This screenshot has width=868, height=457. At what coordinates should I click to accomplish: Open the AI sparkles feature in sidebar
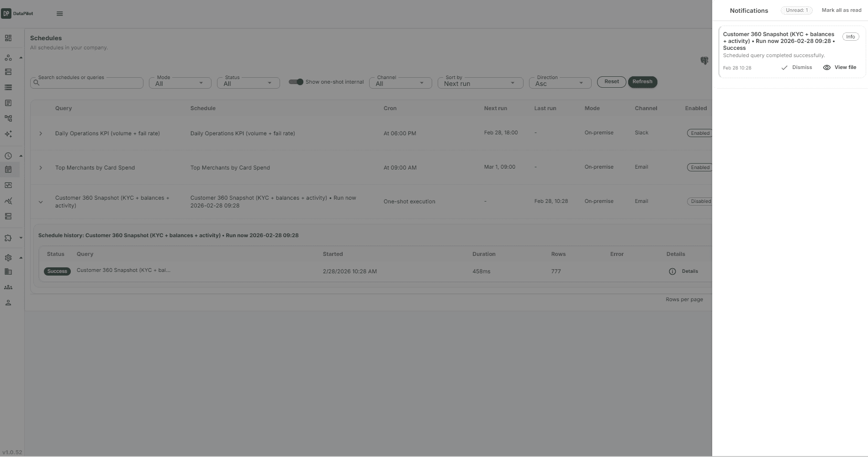click(x=8, y=133)
